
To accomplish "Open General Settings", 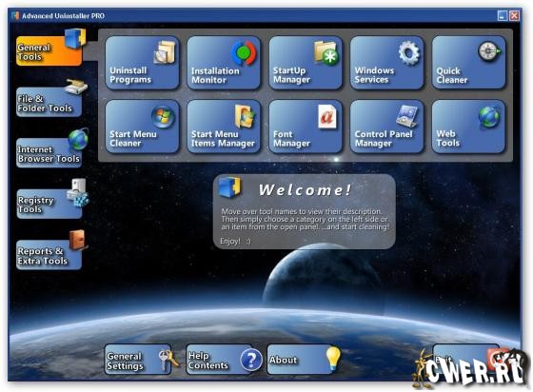I will 138,360.
